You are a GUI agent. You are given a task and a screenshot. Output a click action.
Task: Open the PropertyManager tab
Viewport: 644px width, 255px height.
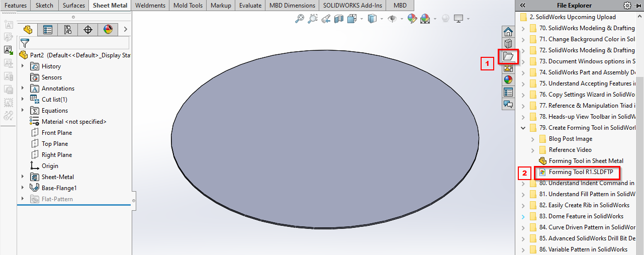[48, 30]
